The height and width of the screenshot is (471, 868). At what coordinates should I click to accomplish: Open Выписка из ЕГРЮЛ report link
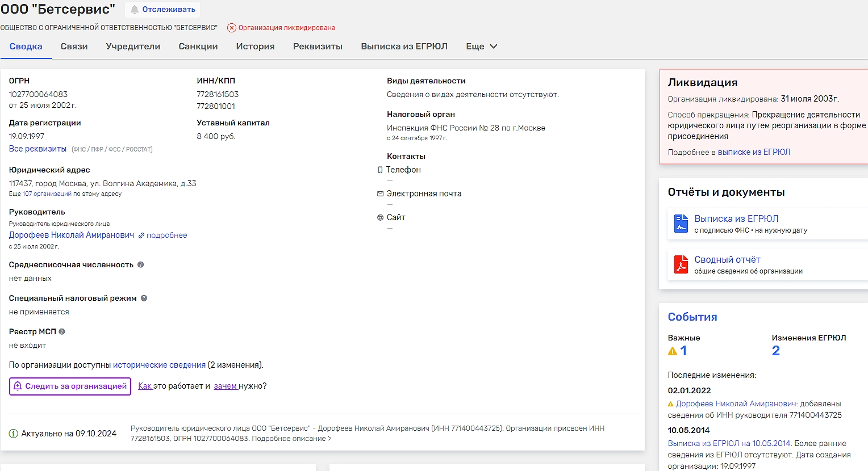click(x=736, y=218)
